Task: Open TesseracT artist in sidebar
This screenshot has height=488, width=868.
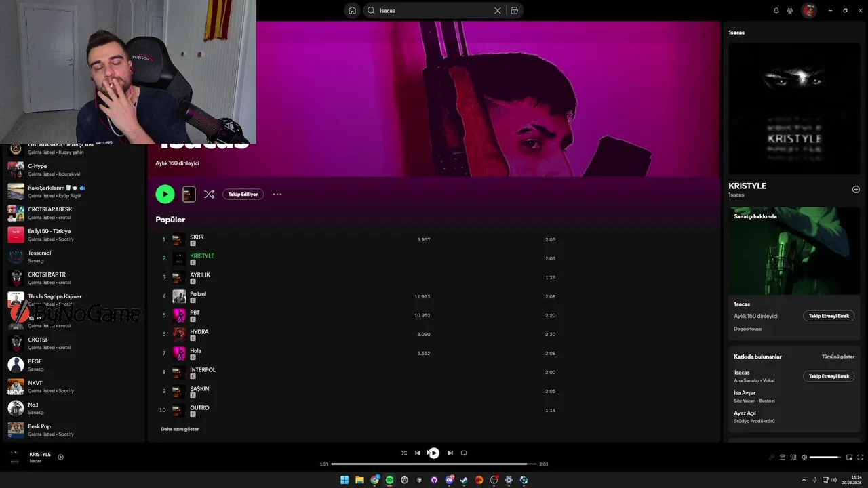Action: tap(73, 256)
